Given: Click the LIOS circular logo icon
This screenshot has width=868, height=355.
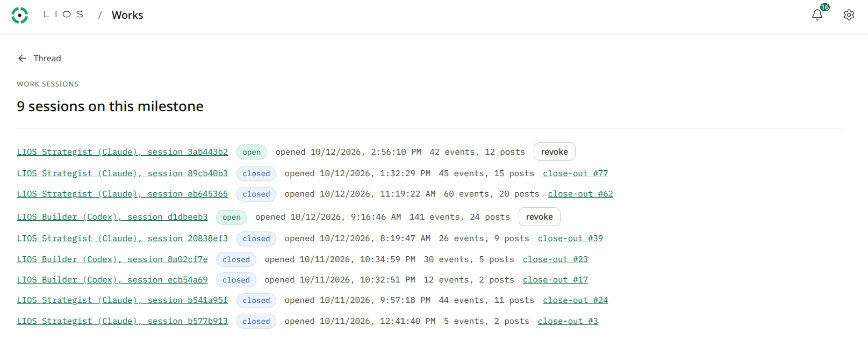Looking at the screenshot, I should [x=20, y=15].
